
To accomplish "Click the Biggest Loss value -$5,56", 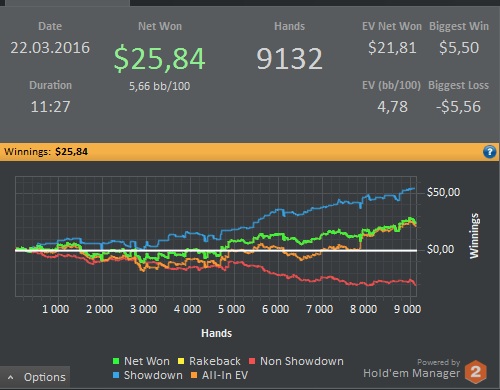I will [458, 107].
